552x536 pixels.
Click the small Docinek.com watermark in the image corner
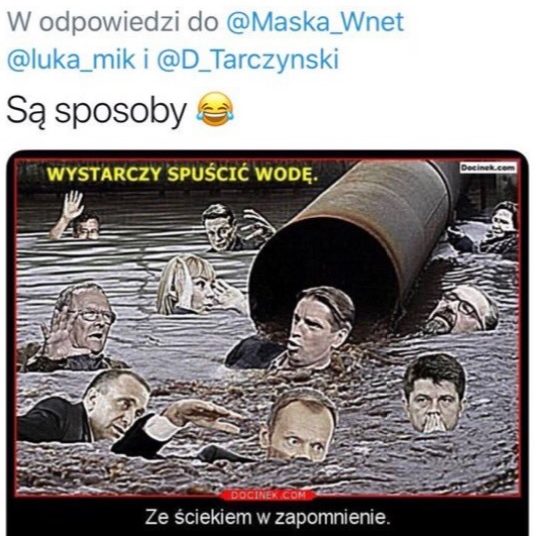(488, 168)
